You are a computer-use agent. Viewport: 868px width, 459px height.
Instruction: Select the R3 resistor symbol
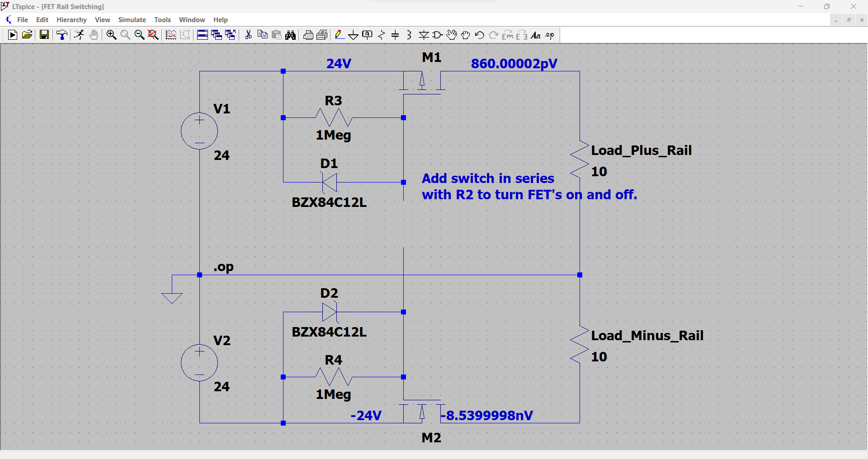[x=334, y=117]
